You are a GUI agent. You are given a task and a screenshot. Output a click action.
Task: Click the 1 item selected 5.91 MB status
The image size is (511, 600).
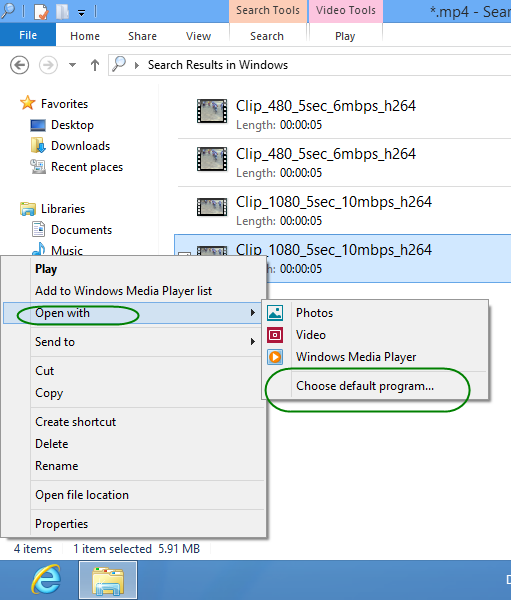137,549
